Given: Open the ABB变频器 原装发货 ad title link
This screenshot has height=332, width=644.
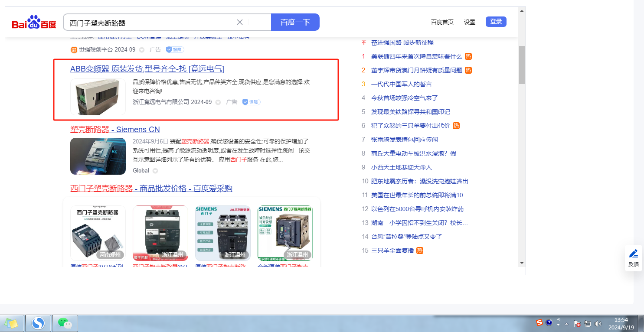Looking at the screenshot, I should [147, 69].
